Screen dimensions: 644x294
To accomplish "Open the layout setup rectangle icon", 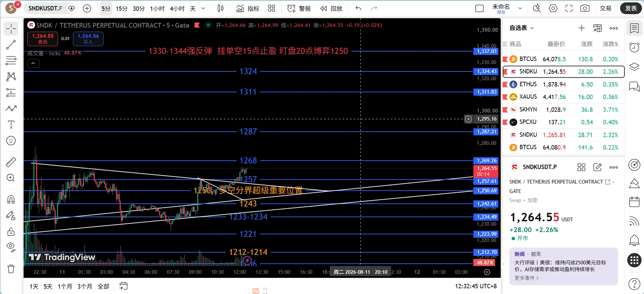I will click(479, 8).
